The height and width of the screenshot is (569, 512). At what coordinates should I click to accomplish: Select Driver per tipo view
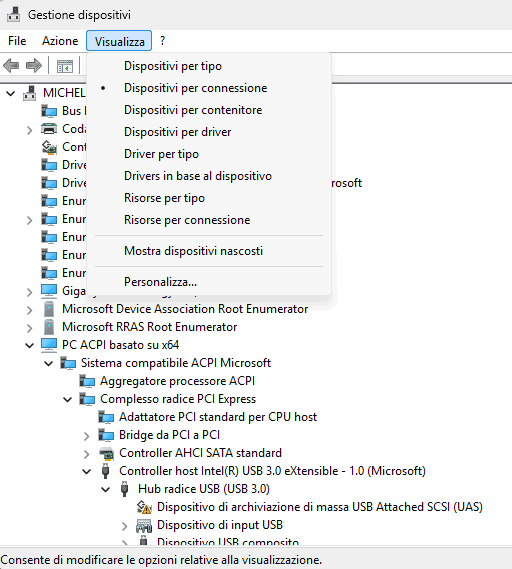tap(209, 154)
